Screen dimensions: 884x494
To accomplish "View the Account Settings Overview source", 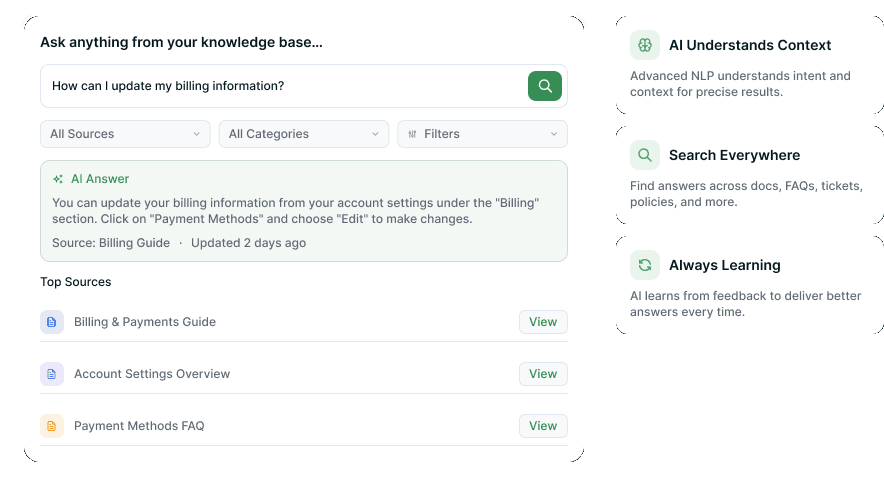I will pyautogui.click(x=543, y=374).
